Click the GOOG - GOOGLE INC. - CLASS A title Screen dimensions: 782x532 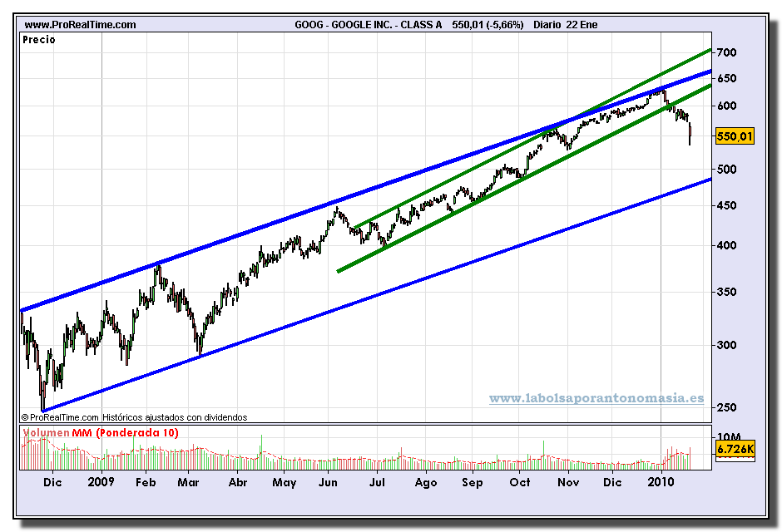pos(368,24)
